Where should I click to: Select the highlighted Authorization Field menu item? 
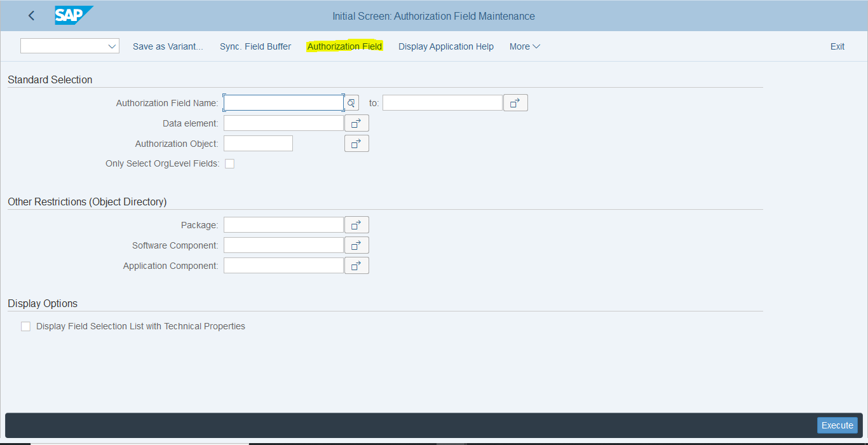tap(344, 46)
